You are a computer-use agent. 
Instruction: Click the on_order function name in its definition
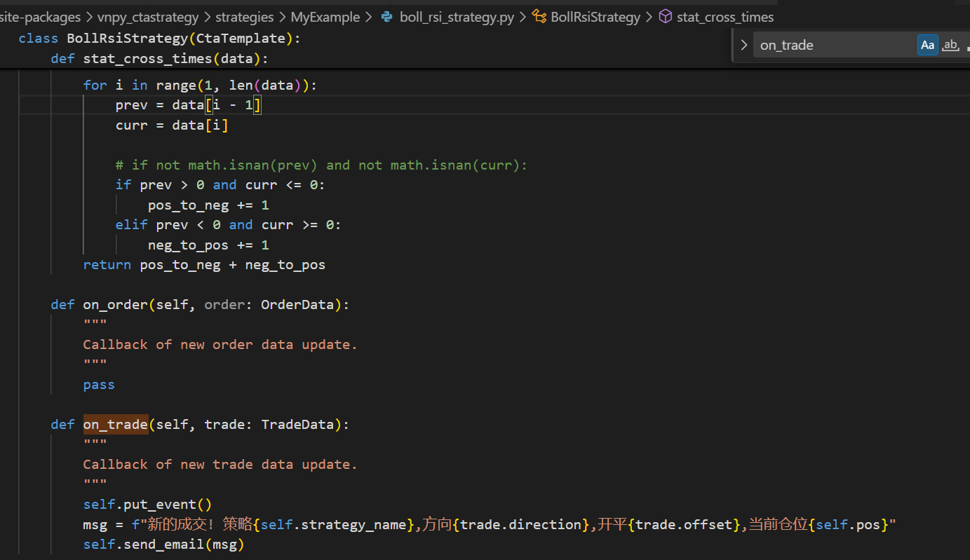pos(115,305)
